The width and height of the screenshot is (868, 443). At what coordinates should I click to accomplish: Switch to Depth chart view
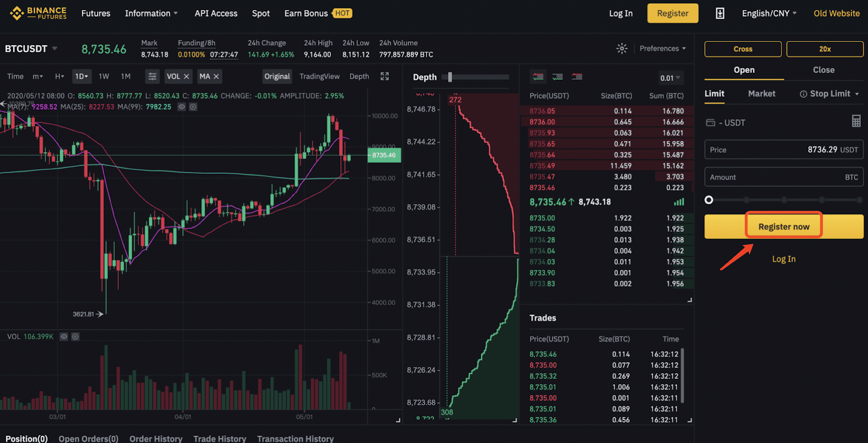359,77
